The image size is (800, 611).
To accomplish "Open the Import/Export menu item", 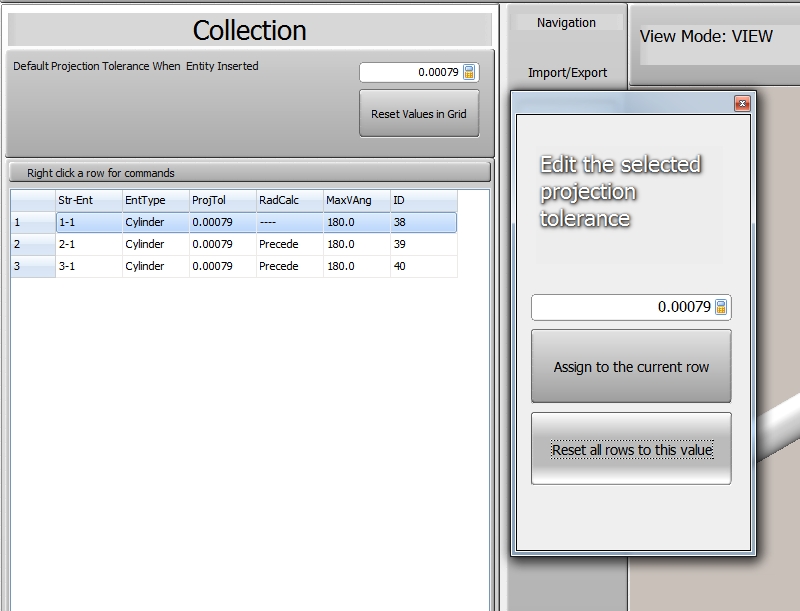I will click(x=567, y=72).
